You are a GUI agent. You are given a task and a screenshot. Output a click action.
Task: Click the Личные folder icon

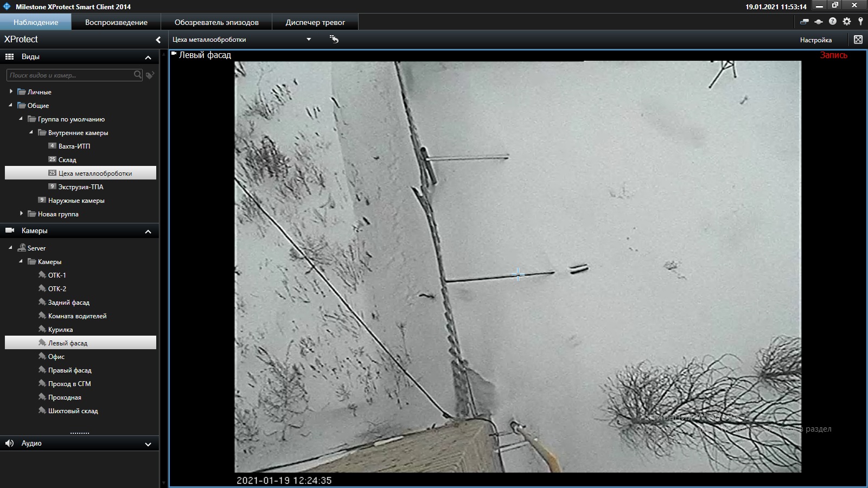point(22,92)
